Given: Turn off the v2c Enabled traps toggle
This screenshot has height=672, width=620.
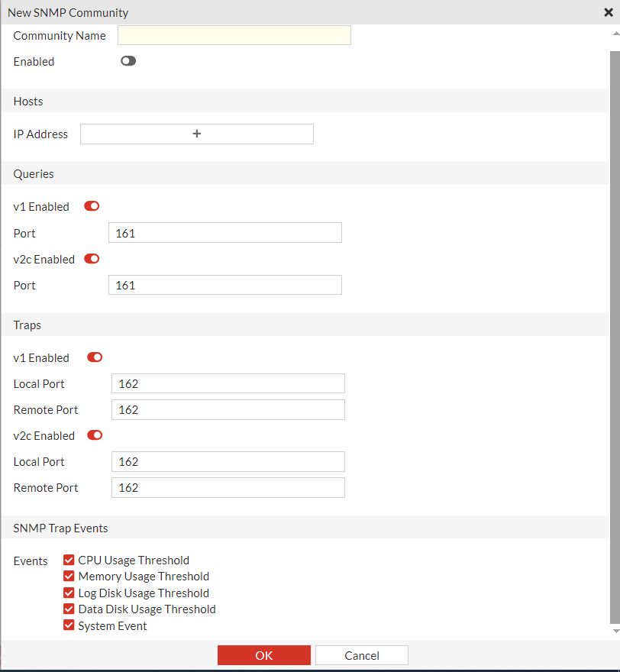Looking at the screenshot, I should click(94, 435).
